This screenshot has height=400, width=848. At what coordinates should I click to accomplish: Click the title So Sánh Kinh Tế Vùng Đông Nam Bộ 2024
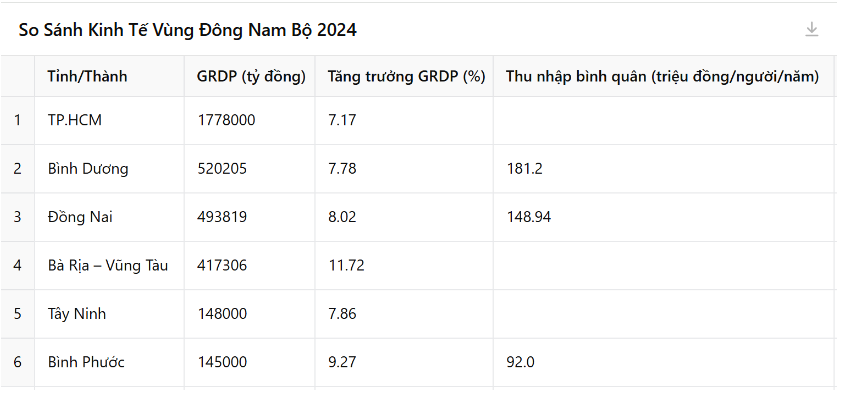188,30
